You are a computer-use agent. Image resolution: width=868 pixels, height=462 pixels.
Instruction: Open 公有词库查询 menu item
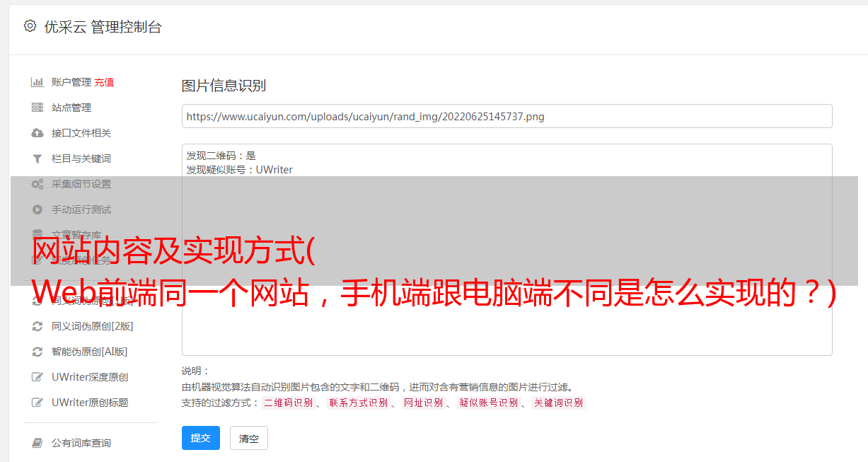(81, 443)
